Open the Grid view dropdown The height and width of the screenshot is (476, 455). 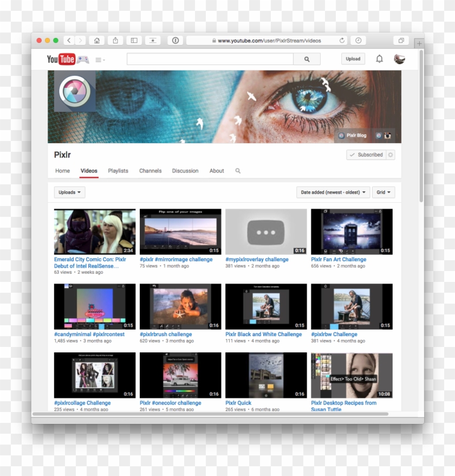383,192
